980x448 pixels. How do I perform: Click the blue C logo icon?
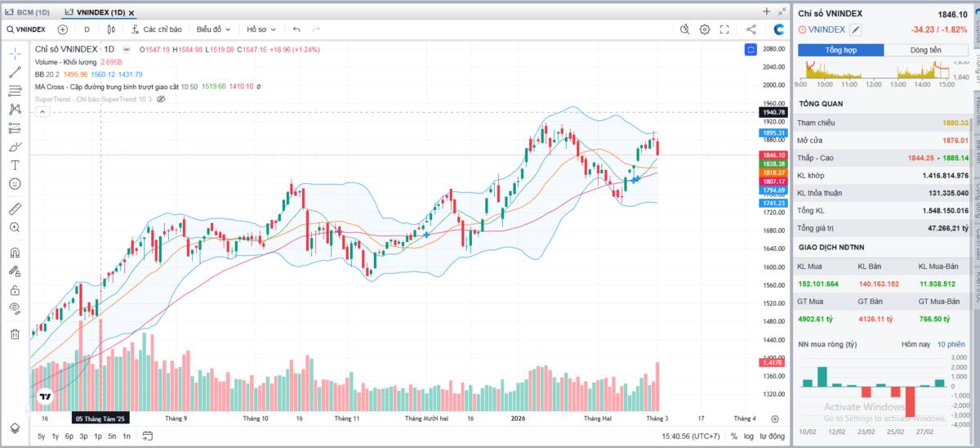pyautogui.click(x=779, y=29)
